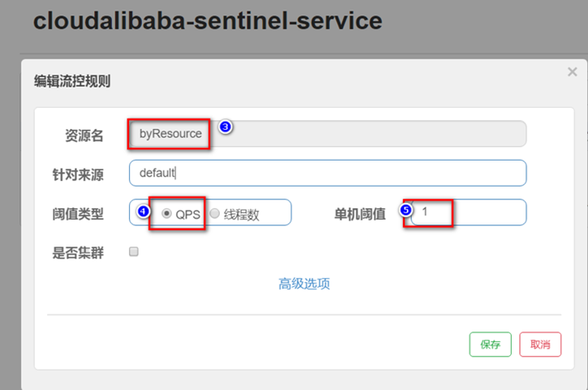Select the 线程数 radio button

click(x=214, y=213)
